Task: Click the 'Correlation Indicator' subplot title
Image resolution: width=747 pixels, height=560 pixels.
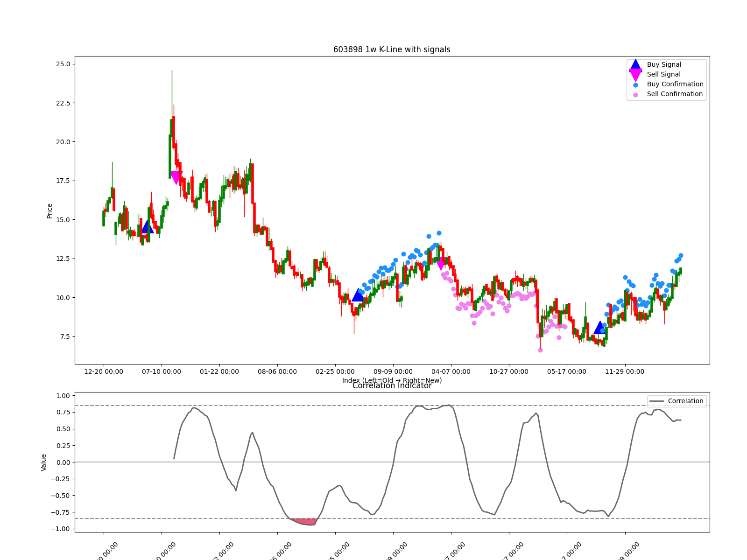Action: coord(392,385)
